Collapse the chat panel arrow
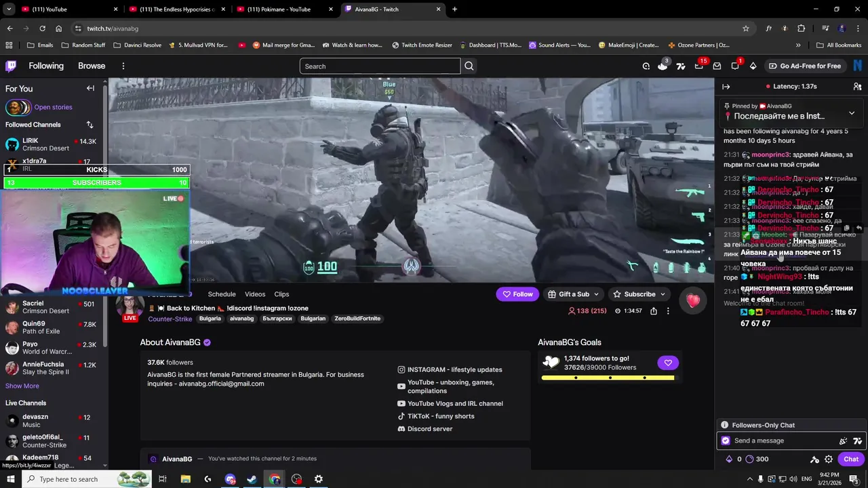The height and width of the screenshot is (488, 868). [x=726, y=87]
